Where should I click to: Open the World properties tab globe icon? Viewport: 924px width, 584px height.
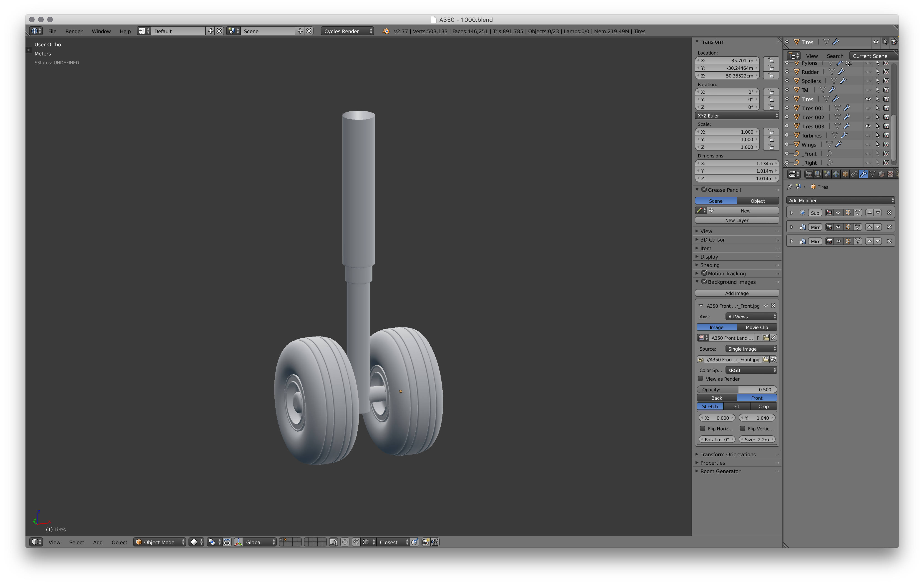[x=836, y=175]
